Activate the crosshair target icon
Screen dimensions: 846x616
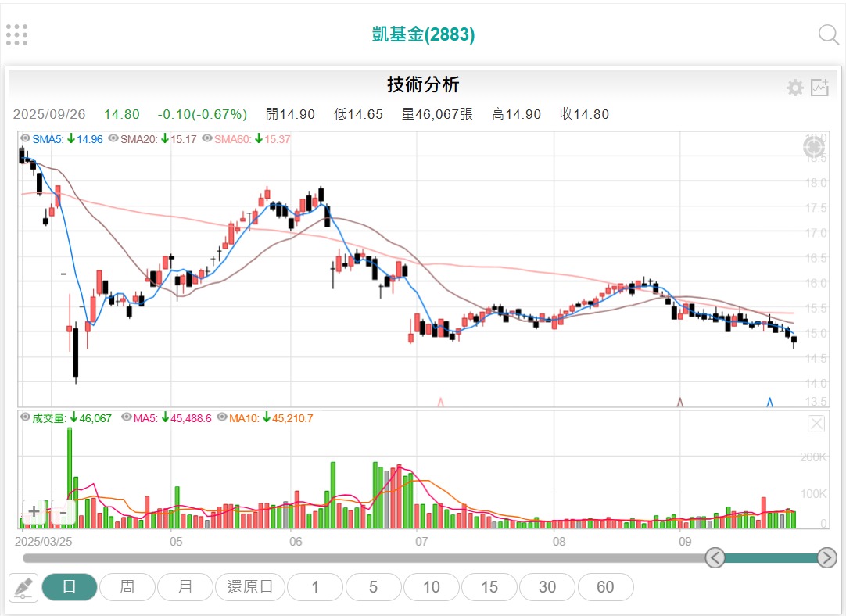tap(814, 146)
